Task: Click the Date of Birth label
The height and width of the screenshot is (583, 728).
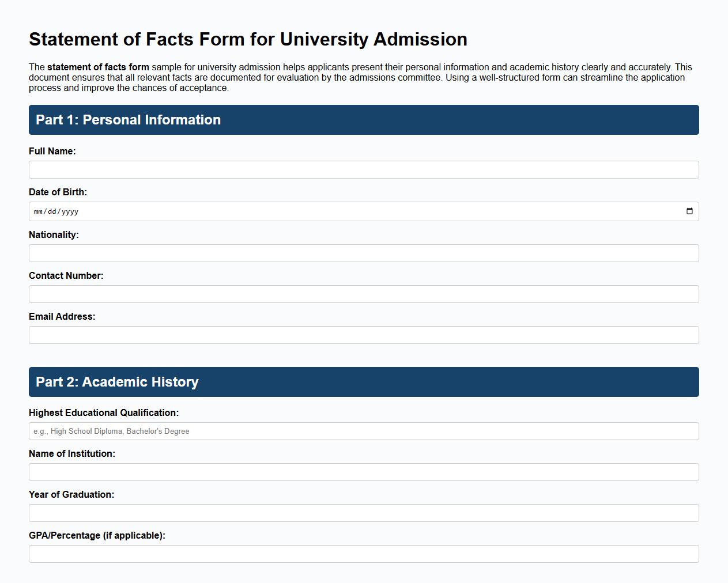Action: coord(58,192)
